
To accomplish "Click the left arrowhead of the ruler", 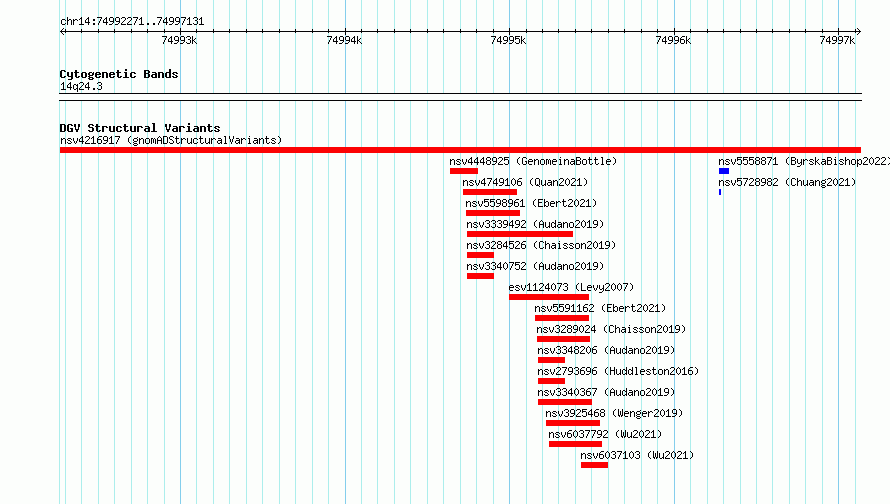I will pyautogui.click(x=62, y=31).
